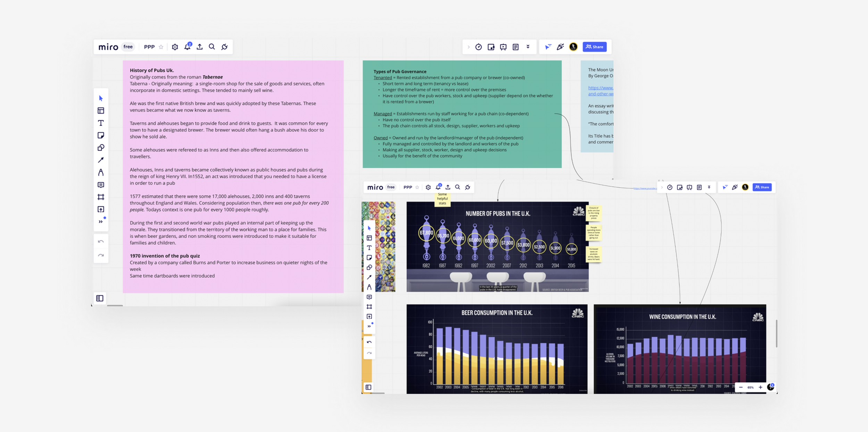Start presentation mode in upper board's top bar
Screen dimensions: 868x432
pos(503,47)
